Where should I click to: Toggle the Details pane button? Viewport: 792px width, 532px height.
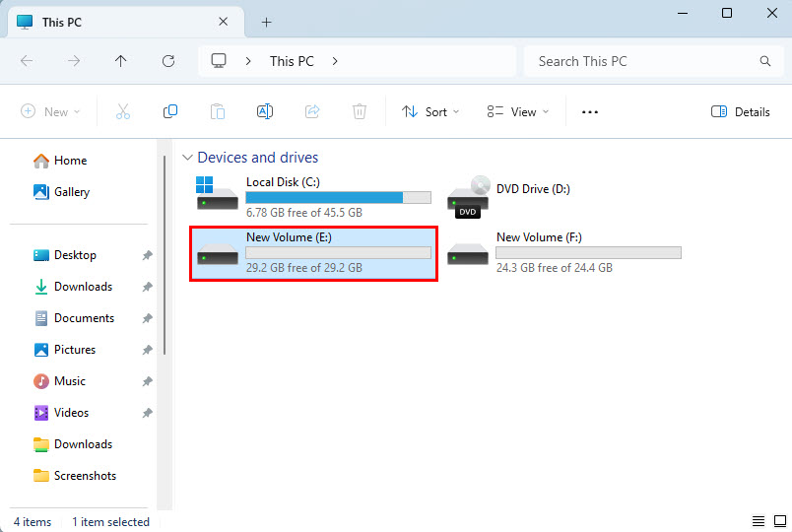(x=741, y=112)
